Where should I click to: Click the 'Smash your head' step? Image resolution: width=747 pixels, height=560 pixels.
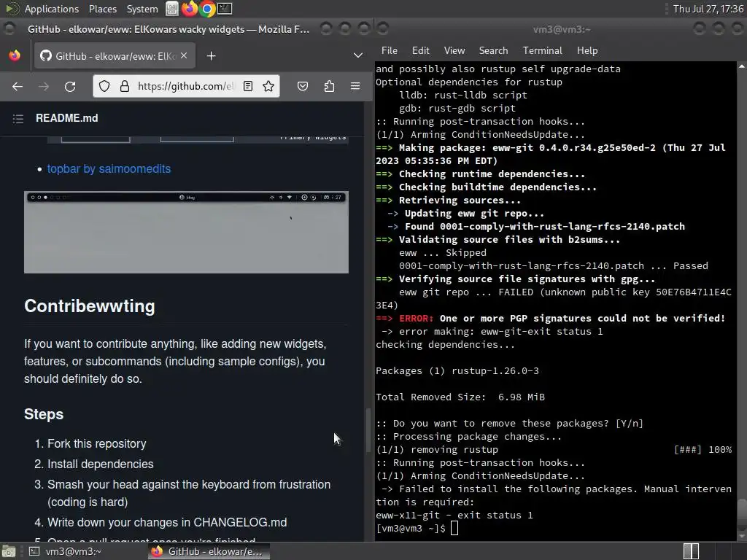tap(189, 494)
